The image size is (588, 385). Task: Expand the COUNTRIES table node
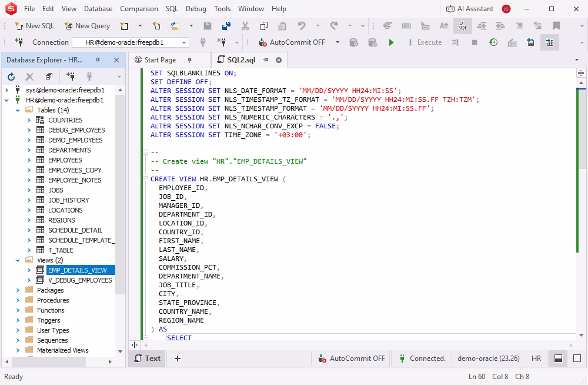(29, 120)
